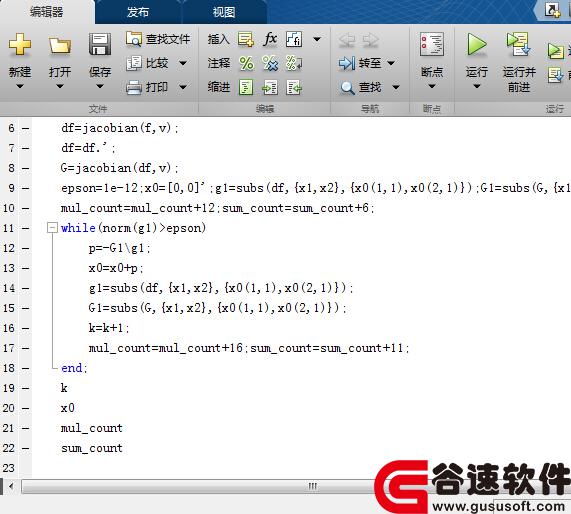Open the Run (运行) dropdown arrow
This screenshot has width=571, height=514.
coord(477,86)
